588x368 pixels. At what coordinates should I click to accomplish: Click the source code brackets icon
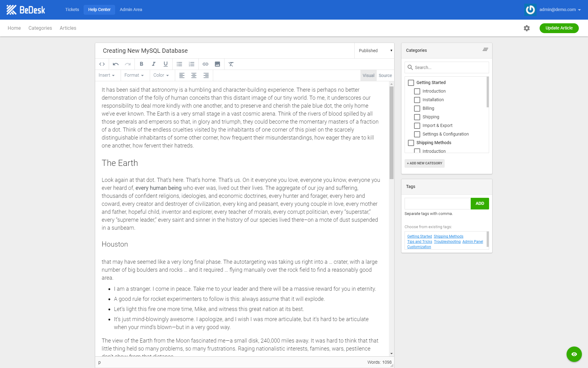[x=102, y=64]
